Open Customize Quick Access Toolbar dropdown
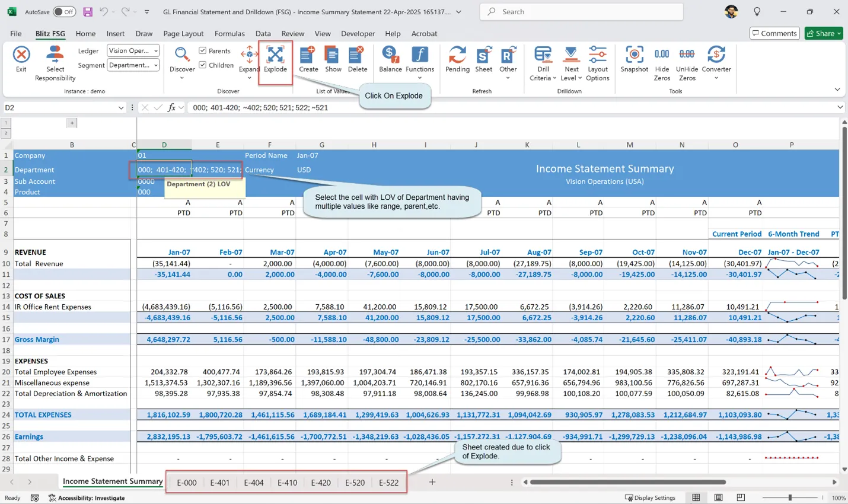 point(147,12)
